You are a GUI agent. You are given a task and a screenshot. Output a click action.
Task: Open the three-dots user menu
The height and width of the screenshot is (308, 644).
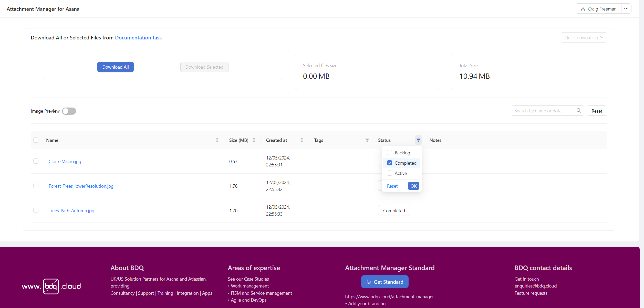[x=626, y=9]
